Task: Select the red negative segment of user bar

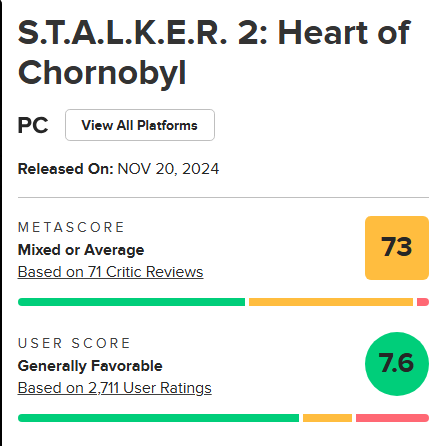Action: pos(392,418)
